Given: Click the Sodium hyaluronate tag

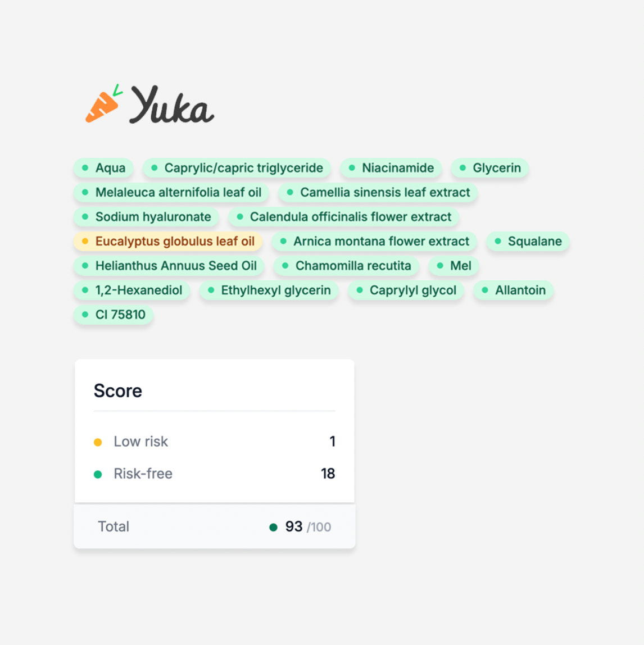Looking at the screenshot, I should click(x=146, y=217).
